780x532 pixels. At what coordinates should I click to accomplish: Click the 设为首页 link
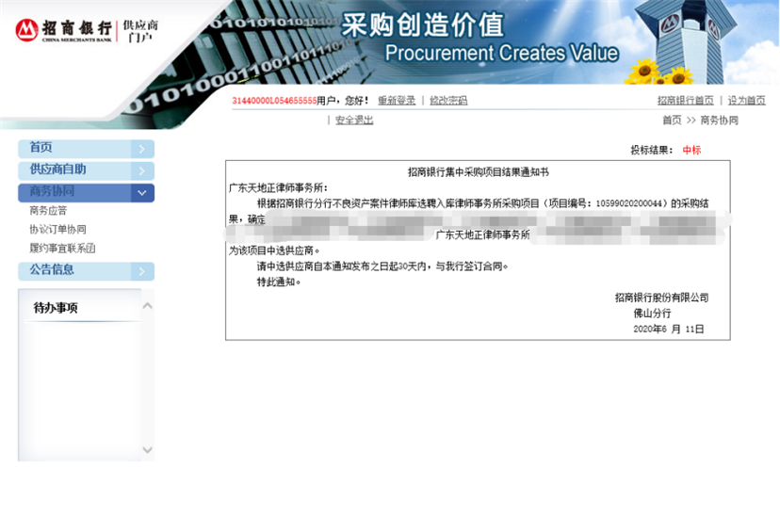[747, 101]
